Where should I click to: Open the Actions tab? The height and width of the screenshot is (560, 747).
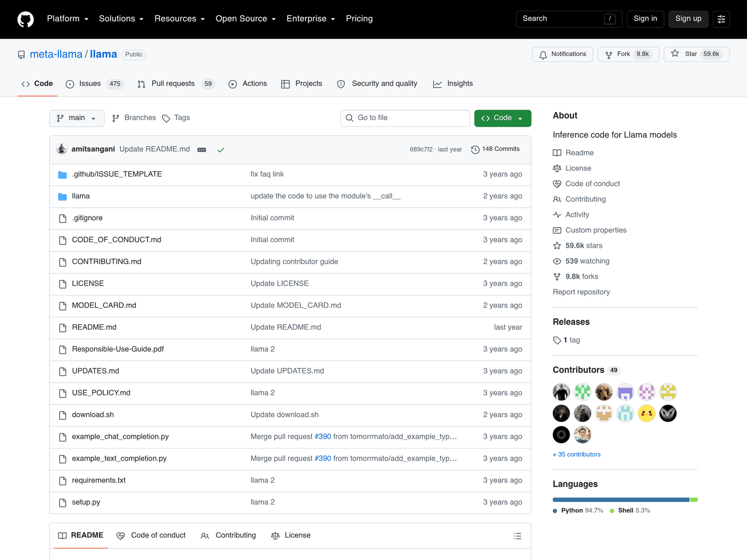tap(247, 84)
